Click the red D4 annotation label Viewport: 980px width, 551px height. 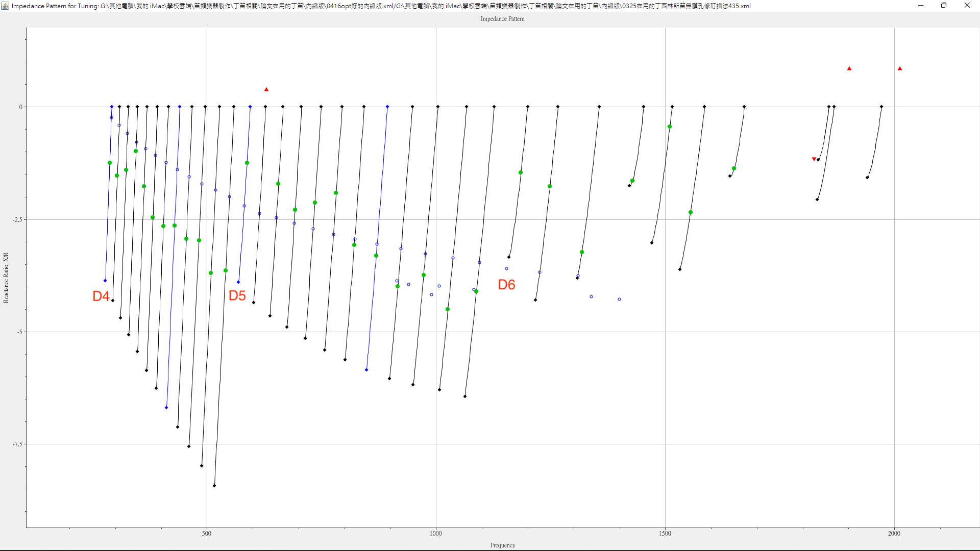(x=101, y=296)
